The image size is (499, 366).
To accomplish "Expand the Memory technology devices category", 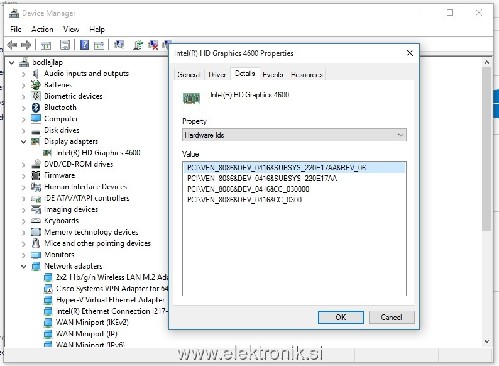I will point(23,233).
